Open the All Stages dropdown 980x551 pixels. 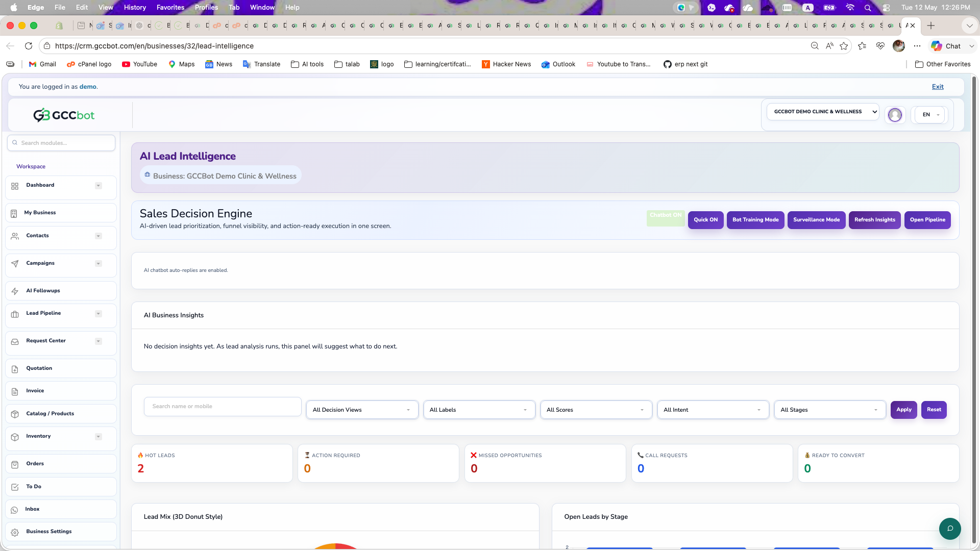829,410
